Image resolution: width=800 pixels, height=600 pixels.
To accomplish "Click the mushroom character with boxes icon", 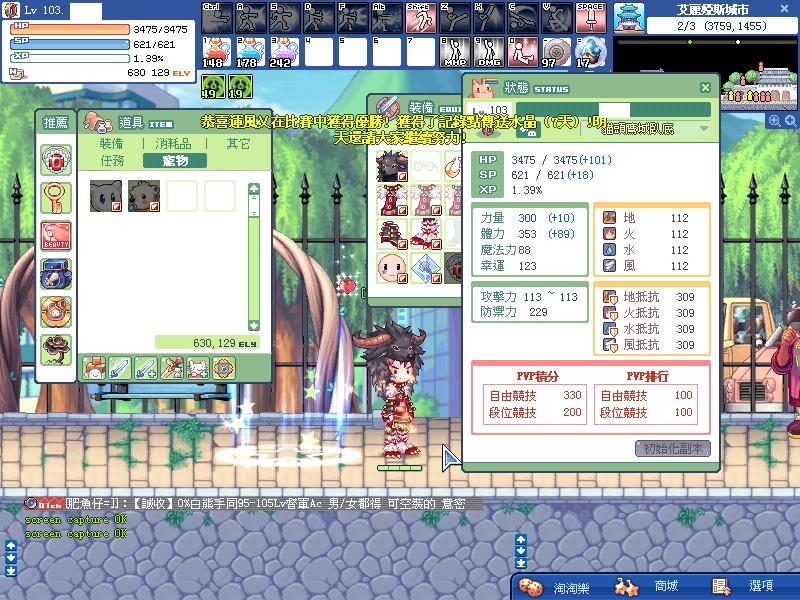I will (x=94, y=367).
